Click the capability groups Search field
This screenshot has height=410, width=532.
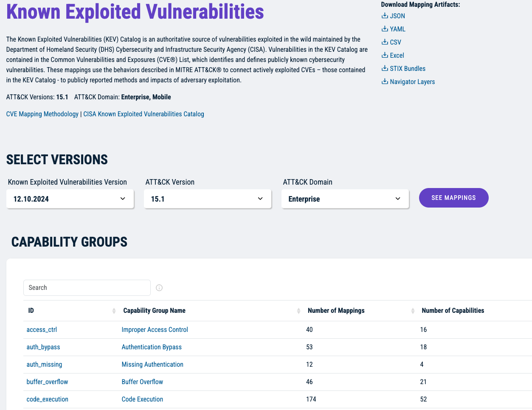[87, 288]
